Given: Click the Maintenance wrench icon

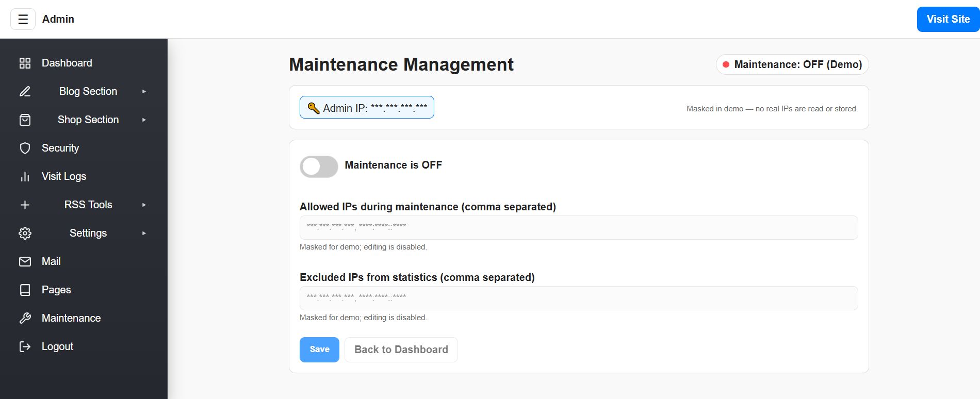Looking at the screenshot, I should (25, 318).
